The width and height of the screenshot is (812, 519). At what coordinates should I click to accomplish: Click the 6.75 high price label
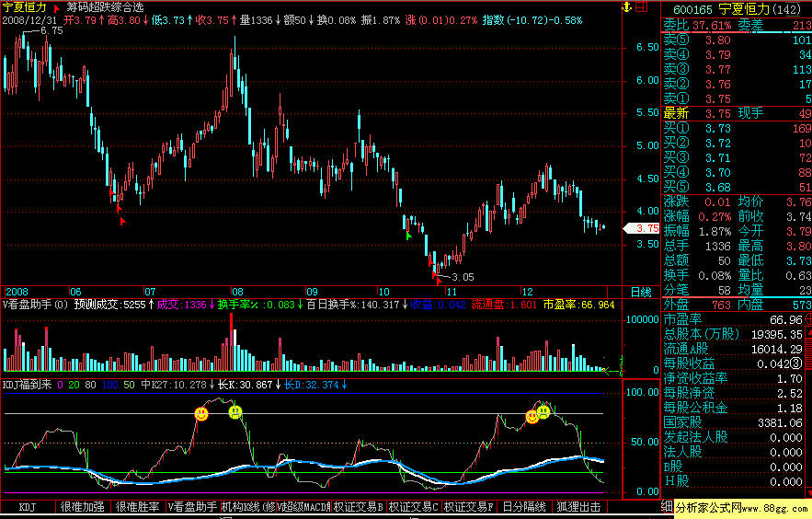click(x=51, y=30)
